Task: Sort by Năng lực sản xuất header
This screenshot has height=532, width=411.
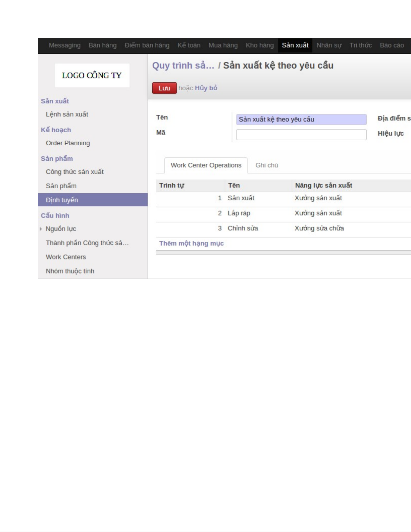Action: coord(324,186)
